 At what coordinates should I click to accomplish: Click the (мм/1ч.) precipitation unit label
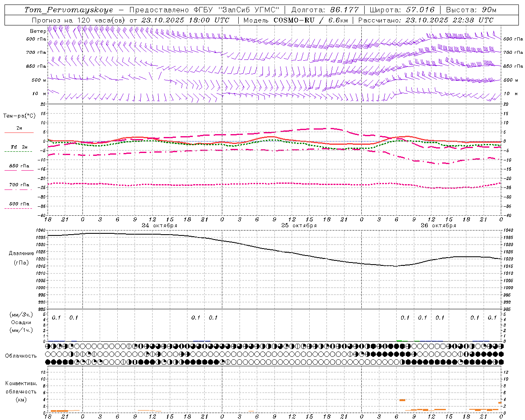point(21,330)
